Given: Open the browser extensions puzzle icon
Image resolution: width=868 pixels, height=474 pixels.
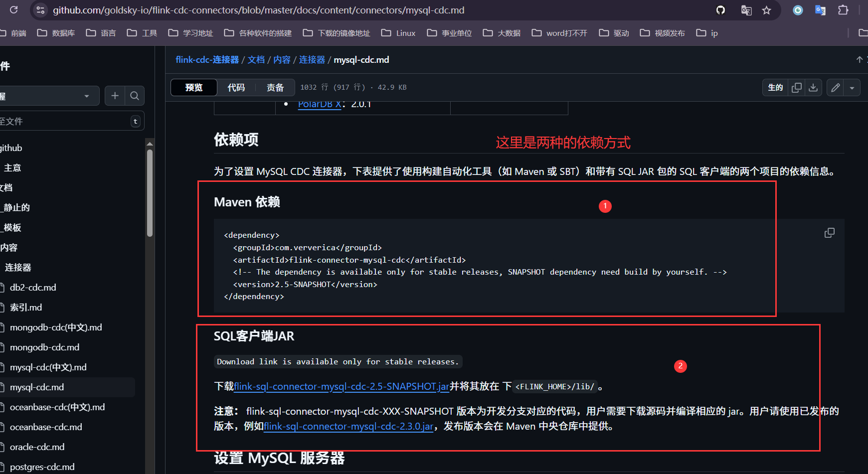Looking at the screenshot, I should tap(844, 10).
